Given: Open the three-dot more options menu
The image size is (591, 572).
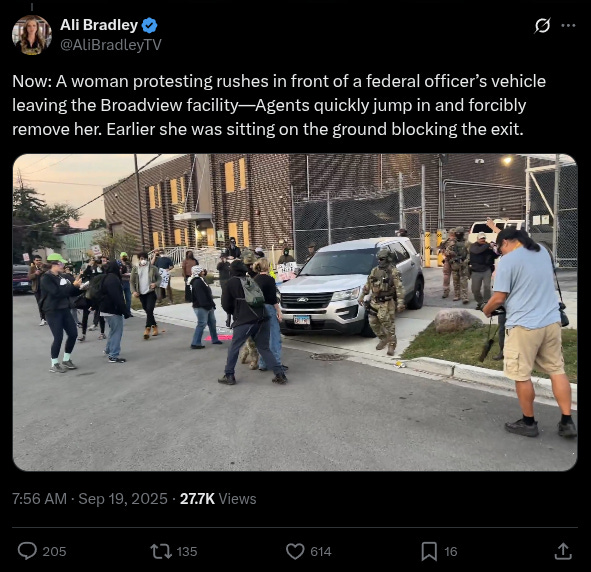Looking at the screenshot, I should (x=568, y=25).
